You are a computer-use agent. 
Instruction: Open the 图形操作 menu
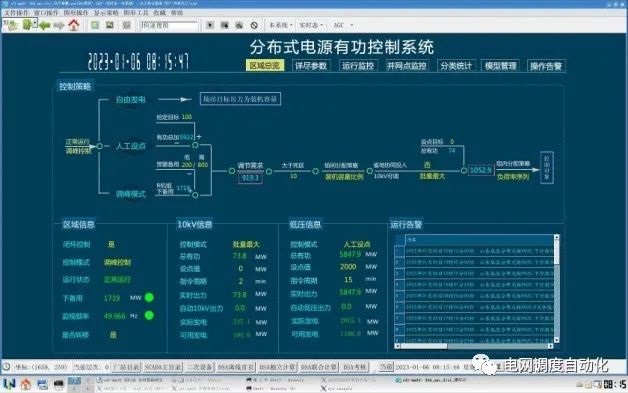tap(76, 13)
